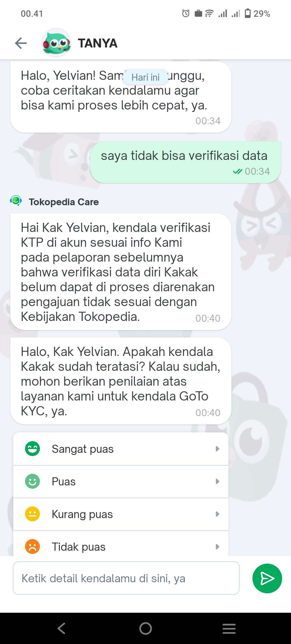Open the TANYA owl avatar
The height and width of the screenshot is (644, 291).
click(x=56, y=43)
